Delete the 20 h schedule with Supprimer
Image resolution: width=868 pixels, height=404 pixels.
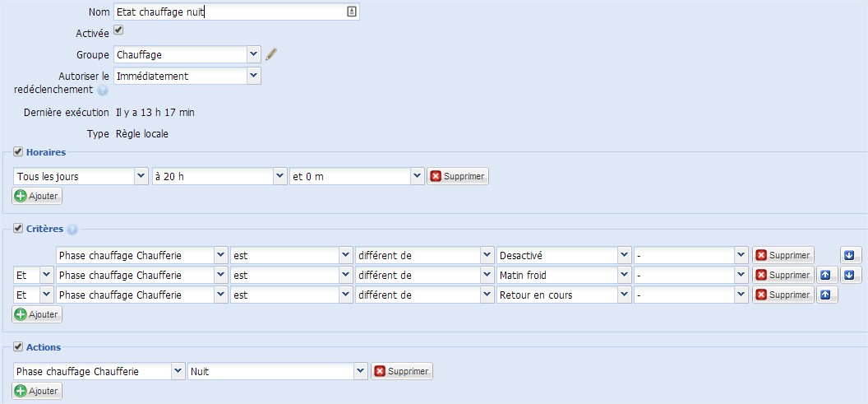(x=458, y=177)
